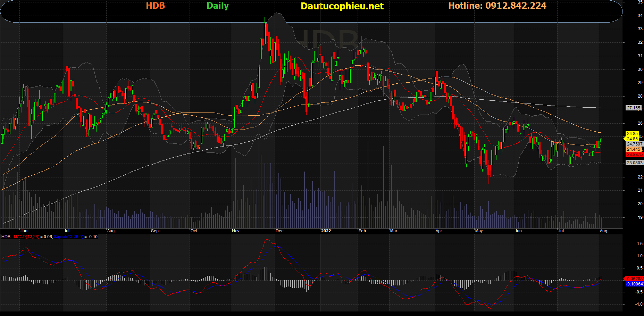Viewport: 644px width, 316px height.
Task: Click the Signal(12,26,9) indicator label
Action: click(x=69, y=237)
